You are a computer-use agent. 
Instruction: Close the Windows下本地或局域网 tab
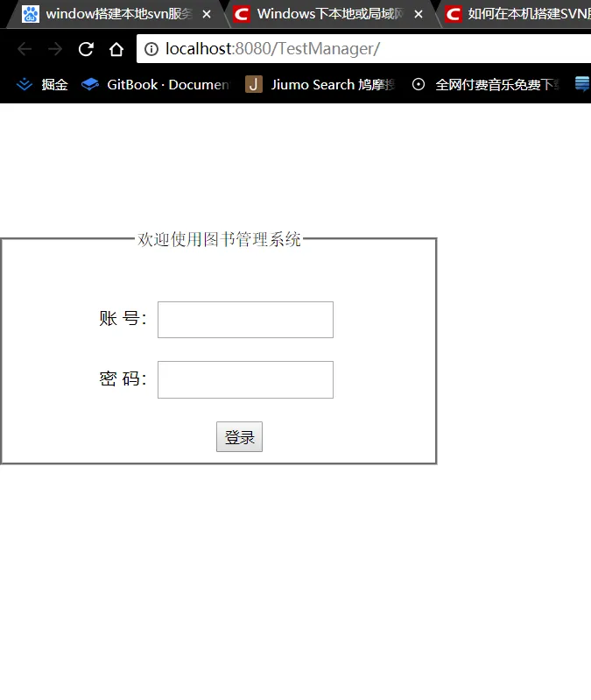pos(419,14)
